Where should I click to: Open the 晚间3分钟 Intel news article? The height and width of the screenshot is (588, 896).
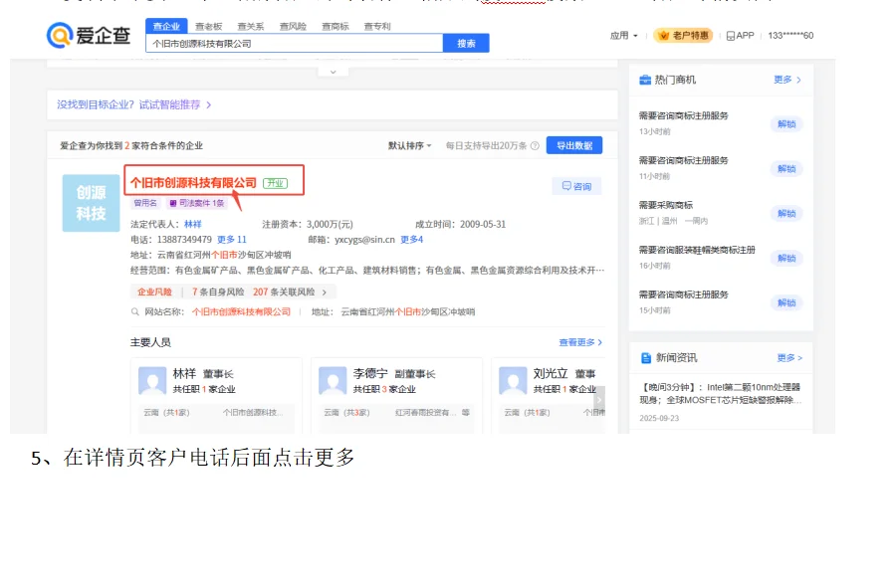tap(721, 393)
